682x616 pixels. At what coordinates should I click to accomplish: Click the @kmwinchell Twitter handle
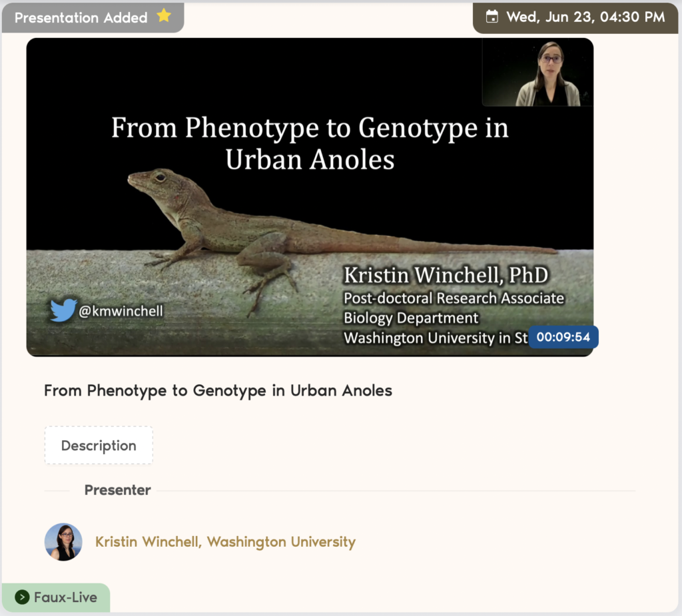pyautogui.click(x=121, y=311)
